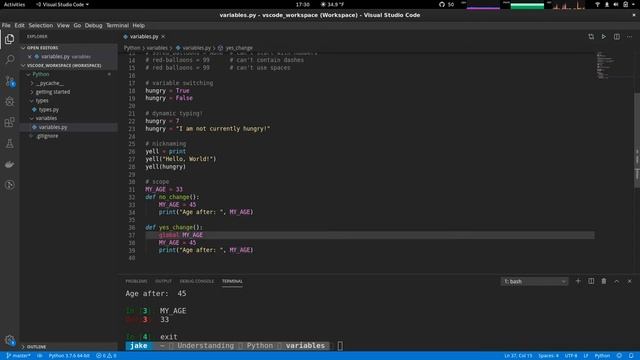Close variables.py in Open Editors list
640x360 pixels.
(x=29, y=57)
